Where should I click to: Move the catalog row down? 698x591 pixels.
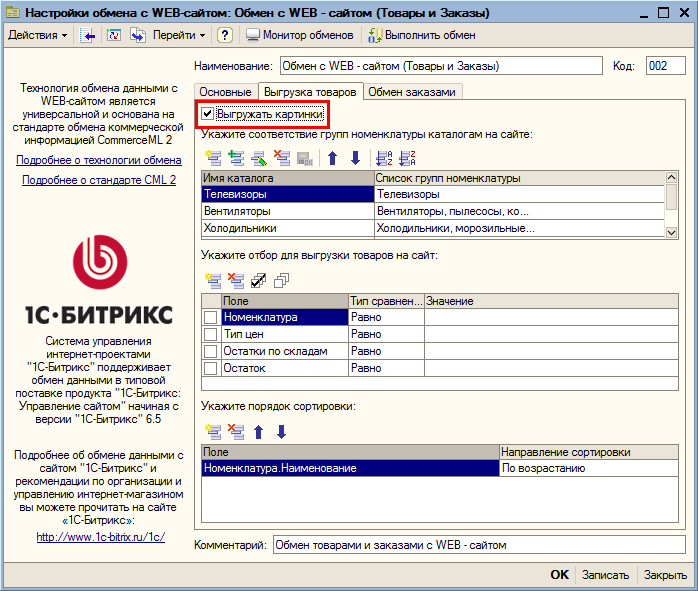[x=355, y=158]
